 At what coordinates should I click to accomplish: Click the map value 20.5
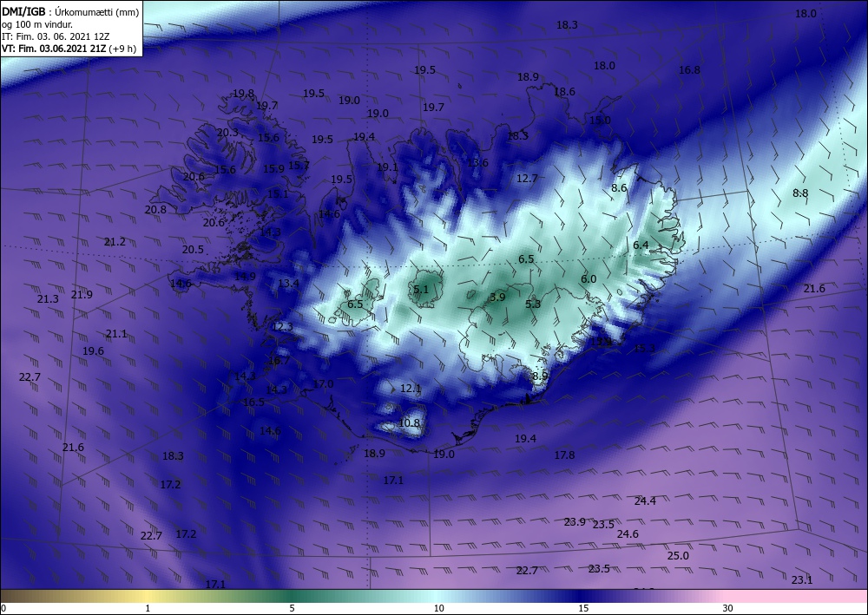[x=193, y=250]
